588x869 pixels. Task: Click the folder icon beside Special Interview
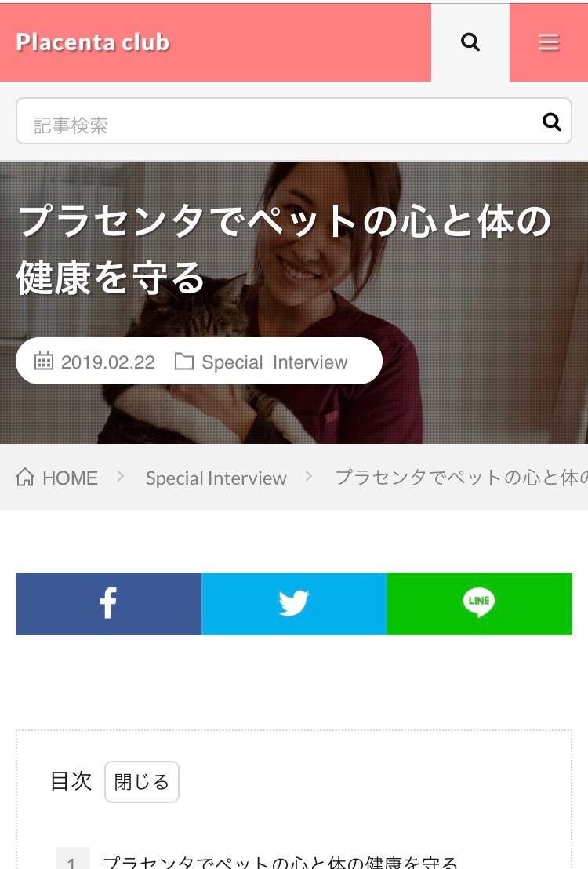pyautogui.click(x=184, y=362)
